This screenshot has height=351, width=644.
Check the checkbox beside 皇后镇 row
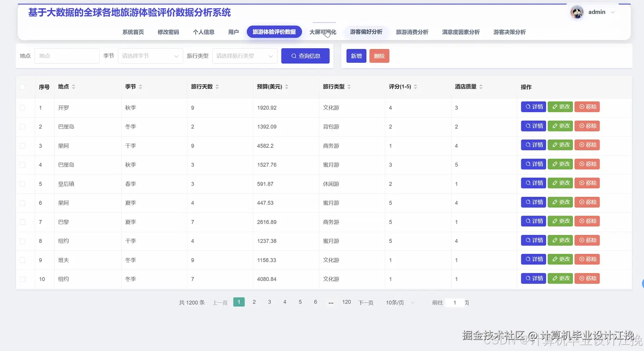click(22, 183)
